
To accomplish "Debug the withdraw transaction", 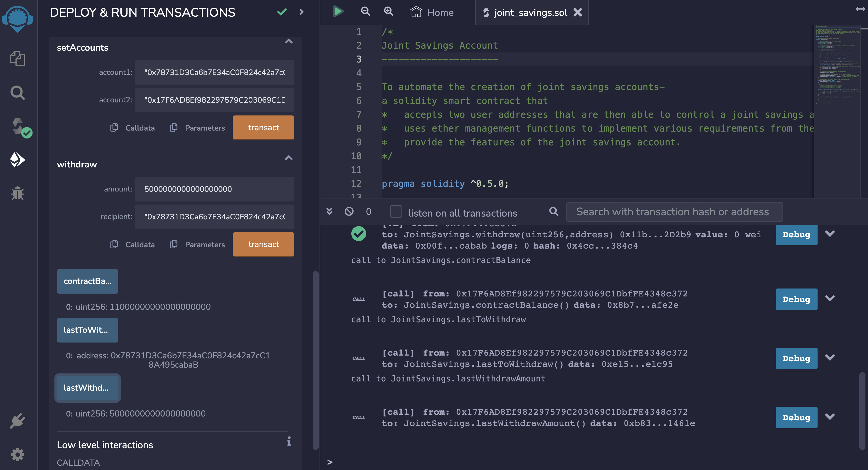I will click(796, 234).
